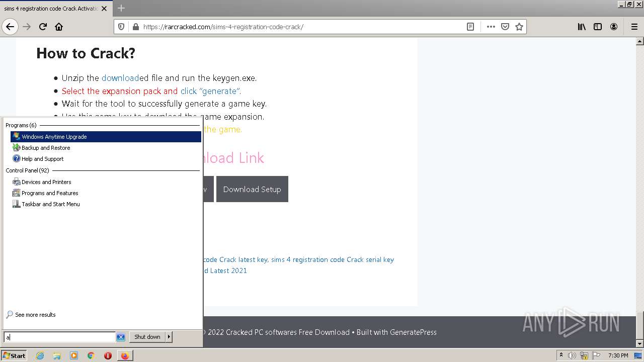Follow the 'download' link in instructions
This screenshot has height=362, width=644.
click(x=120, y=78)
